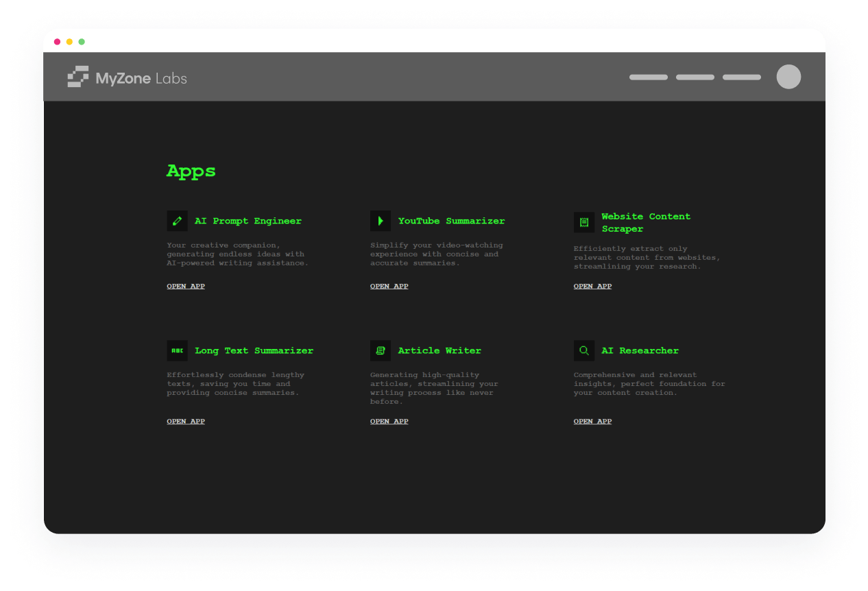
Task: Open App under Long Text Summarizer
Action: point(186,421)
